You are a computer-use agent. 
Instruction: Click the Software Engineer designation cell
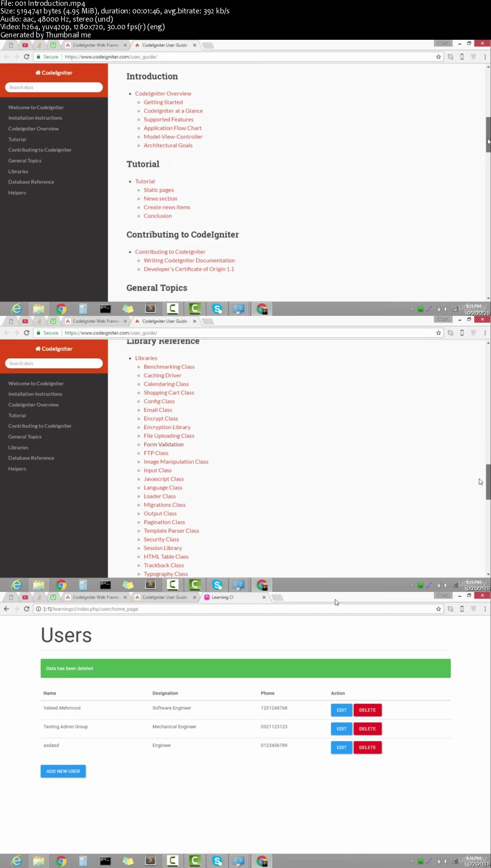pyautogui.click(x=172, y=708)
